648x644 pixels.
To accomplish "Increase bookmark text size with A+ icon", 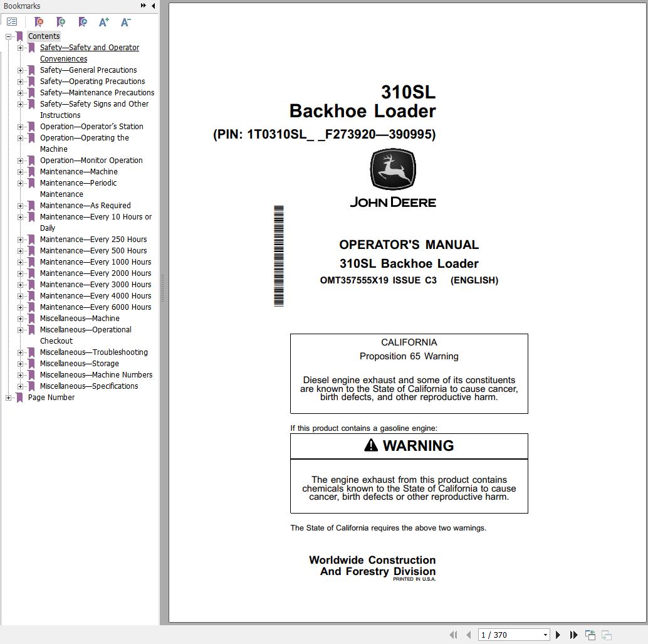I will coord(103,21).
